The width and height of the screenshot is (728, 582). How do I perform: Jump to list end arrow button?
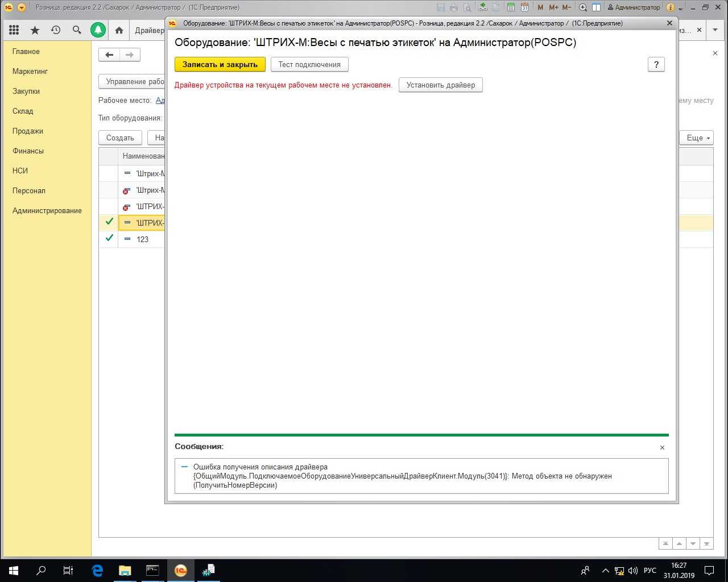pyautogui.click(x=706, y=543)
